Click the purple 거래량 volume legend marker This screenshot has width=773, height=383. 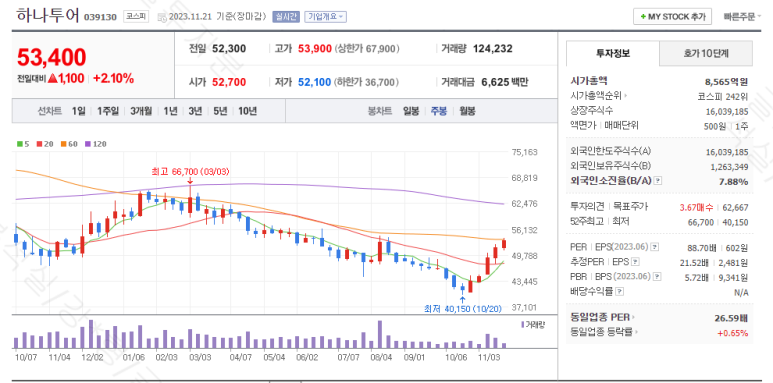click(x=523, y=325)
